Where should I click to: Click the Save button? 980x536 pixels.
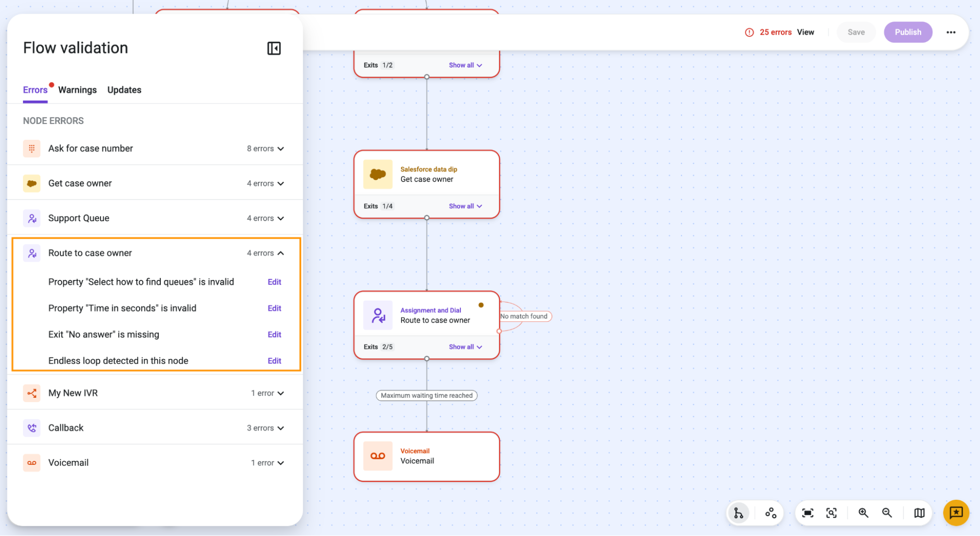click(x=856, y=32)
